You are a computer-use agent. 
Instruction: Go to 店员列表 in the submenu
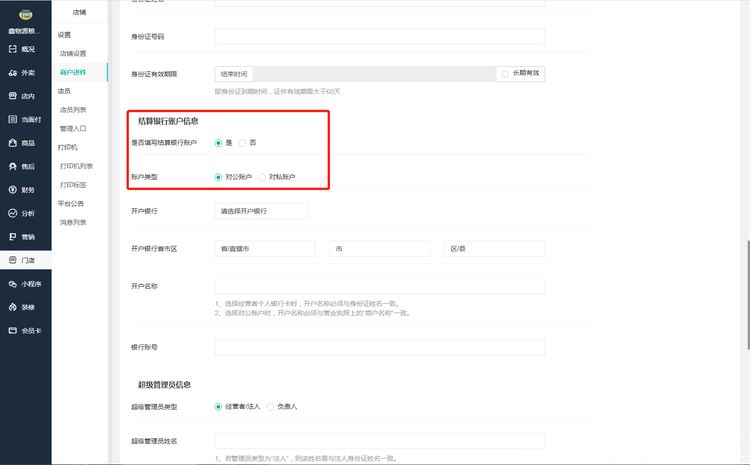[x=73, y=110]
